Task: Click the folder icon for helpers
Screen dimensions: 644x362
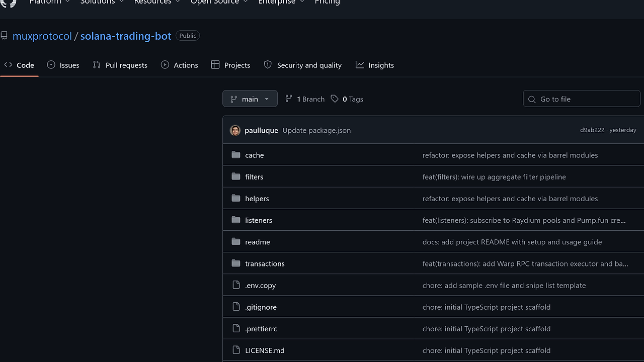Action: [x=236, y=198]
